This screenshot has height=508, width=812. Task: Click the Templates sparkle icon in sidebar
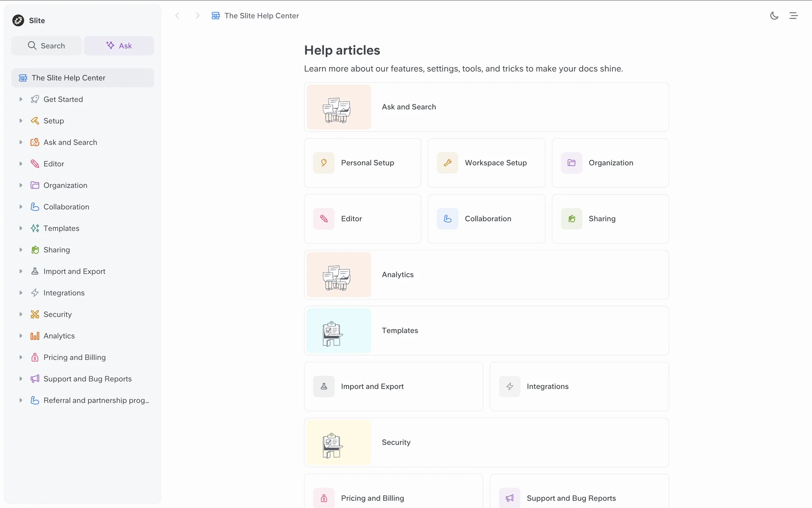pos(35,228)
